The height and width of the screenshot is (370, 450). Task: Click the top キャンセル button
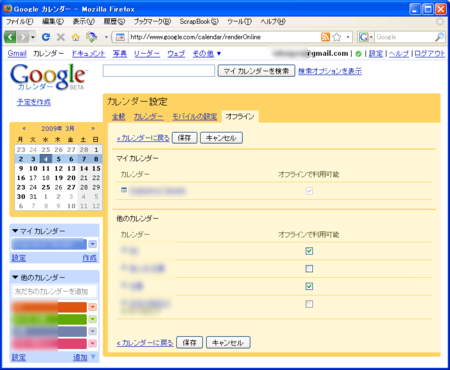(x=221, y=138)
